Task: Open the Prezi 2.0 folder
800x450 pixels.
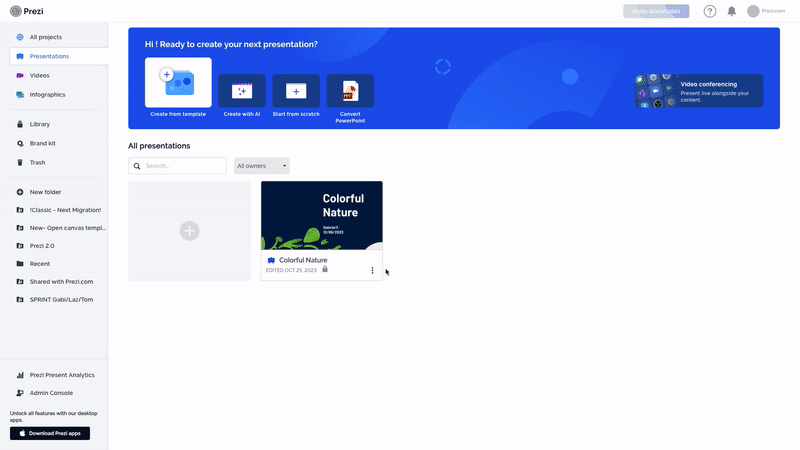Action: click(42, 245)
